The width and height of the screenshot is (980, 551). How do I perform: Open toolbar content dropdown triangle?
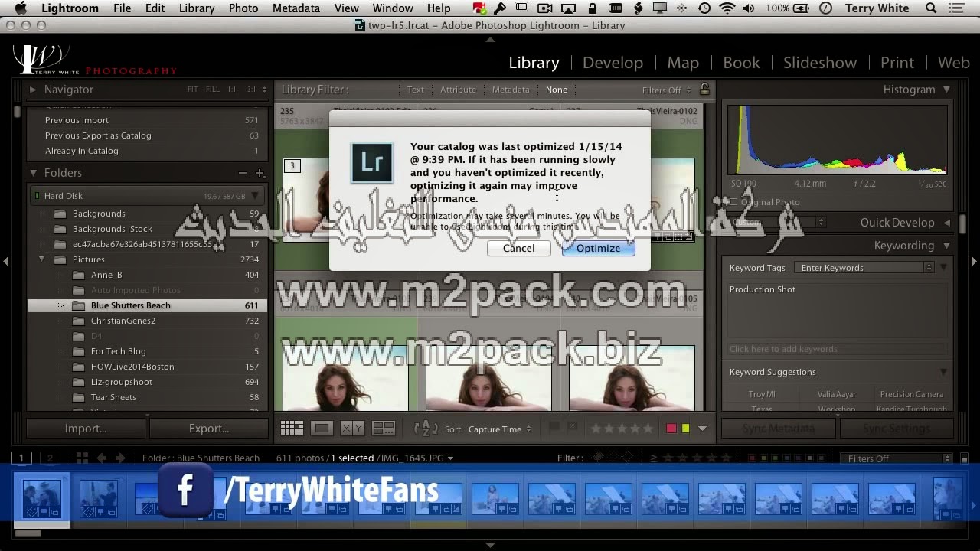point(702,429)
